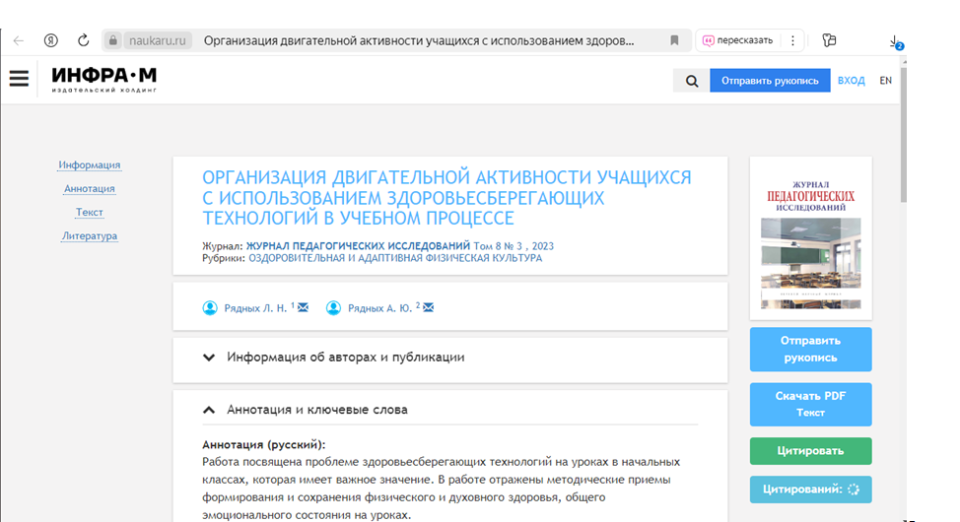This screenshot has height=522, width=960.
Task: Click the magnifier search icon
Action: click(x=692, y=81)
